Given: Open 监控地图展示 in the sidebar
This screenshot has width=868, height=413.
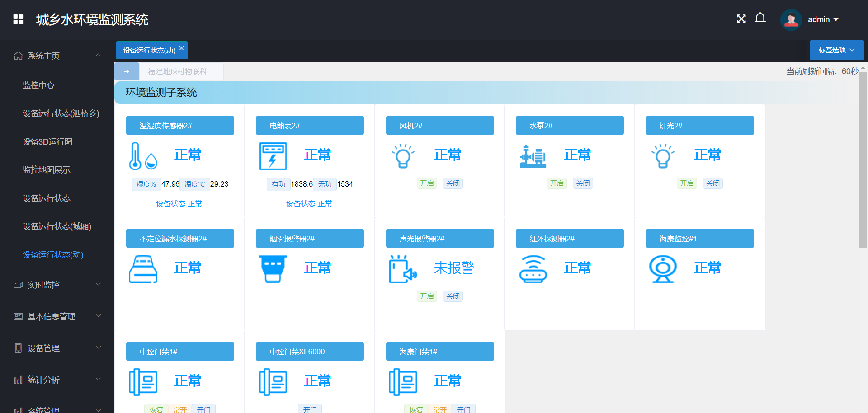Looking at the screenshot, I should pyautogui.click(x=47, y=170).
